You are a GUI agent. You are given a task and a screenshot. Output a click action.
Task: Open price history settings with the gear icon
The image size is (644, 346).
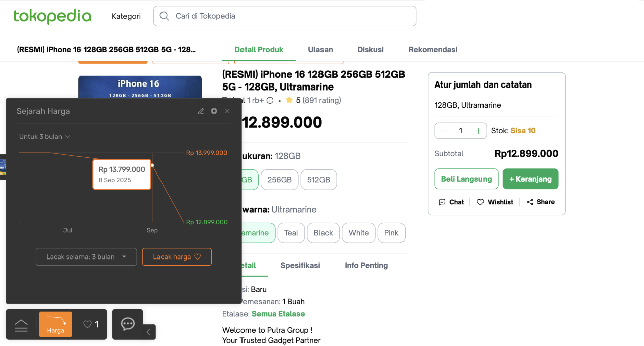point(214,111)
